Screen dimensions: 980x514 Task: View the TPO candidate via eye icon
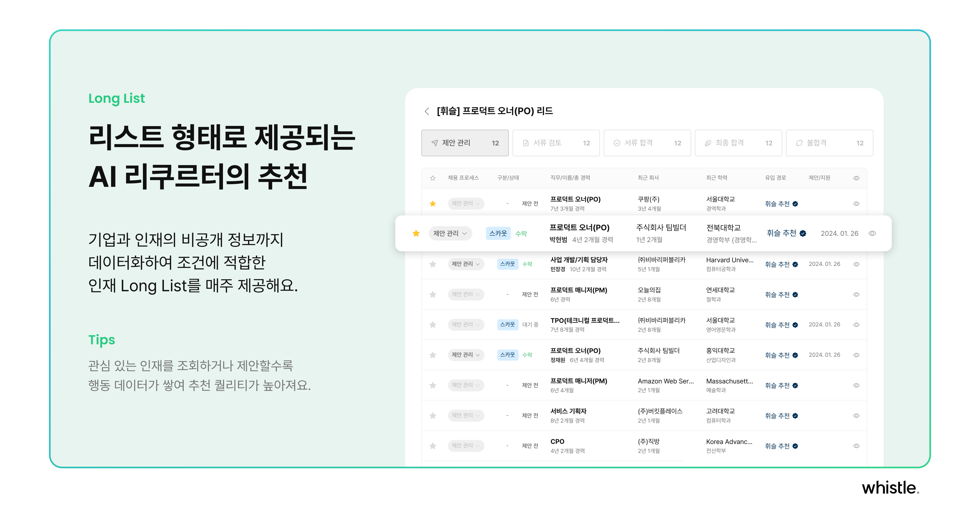pos(856,325)
